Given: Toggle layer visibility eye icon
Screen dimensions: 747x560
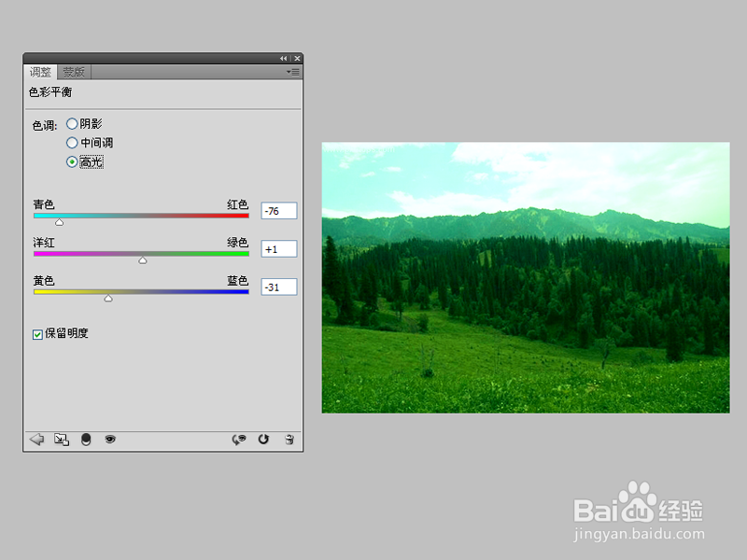Looking at the screenshot, I should point(110,439).
